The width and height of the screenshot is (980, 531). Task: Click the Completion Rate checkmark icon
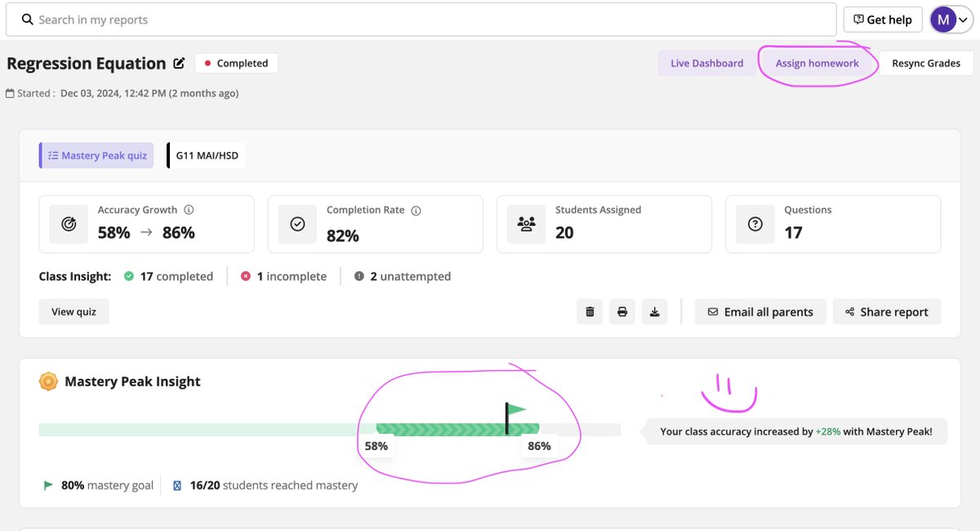click(298, 224)
